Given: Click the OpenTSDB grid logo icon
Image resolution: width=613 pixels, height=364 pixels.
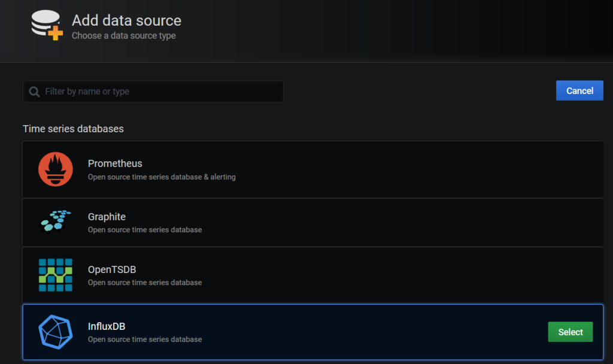Looking at the screenshot, I should [56, 275].
